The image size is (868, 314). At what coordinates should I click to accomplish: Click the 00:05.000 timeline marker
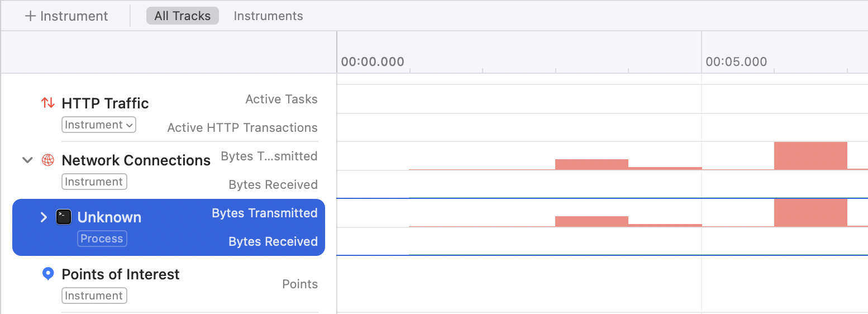click(x=736, y=61)
